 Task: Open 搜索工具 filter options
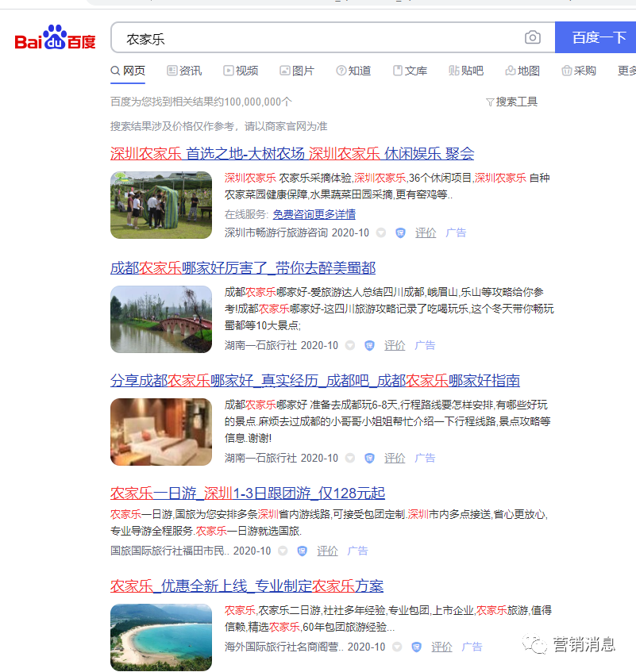click(511, 102)
